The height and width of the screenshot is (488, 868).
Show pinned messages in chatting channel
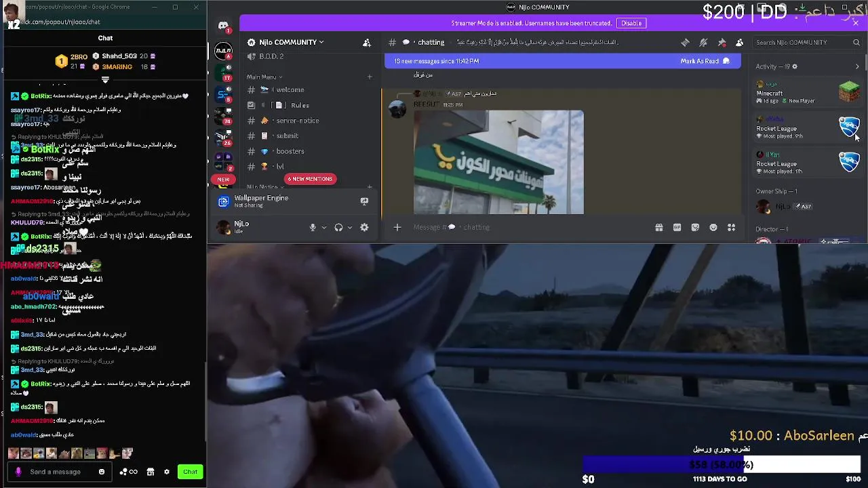pos(722,42)
